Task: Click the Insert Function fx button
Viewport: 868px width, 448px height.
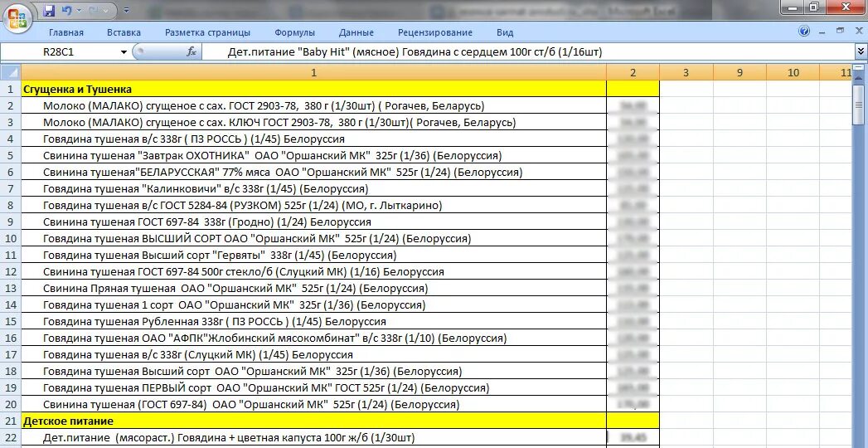Action: pos(192,52)
